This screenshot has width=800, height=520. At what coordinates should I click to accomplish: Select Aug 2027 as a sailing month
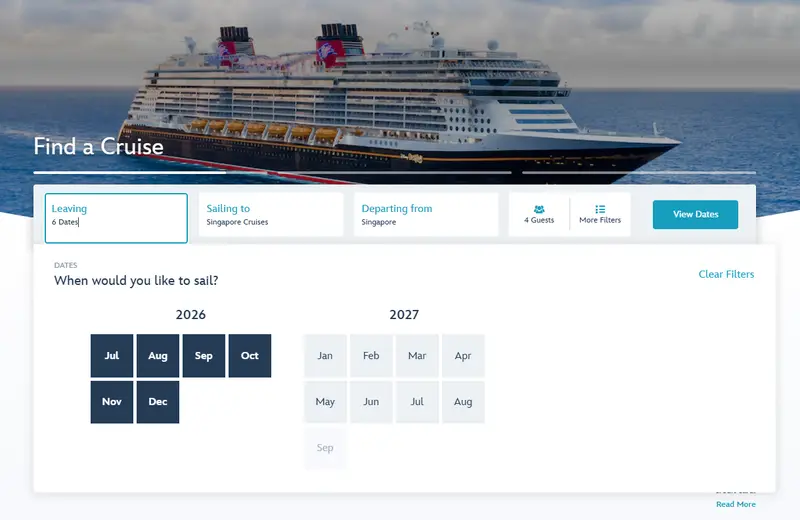pyautogui.click(x=463, y=402)
